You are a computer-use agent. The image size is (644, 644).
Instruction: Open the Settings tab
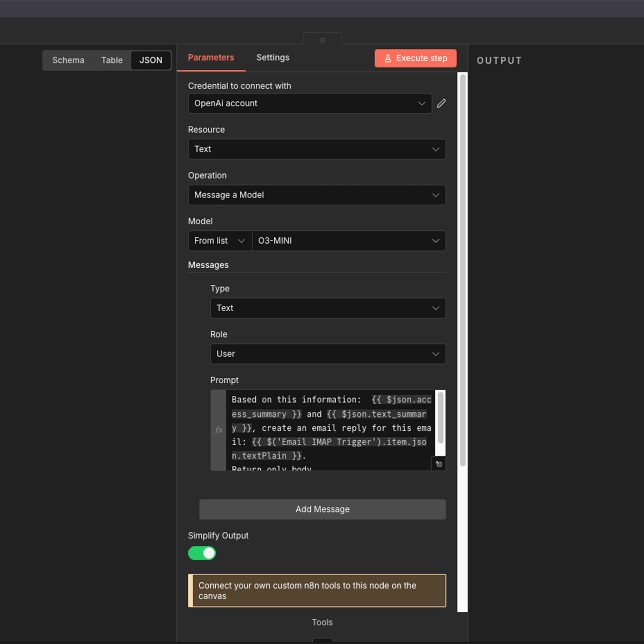tap(273, 57)
